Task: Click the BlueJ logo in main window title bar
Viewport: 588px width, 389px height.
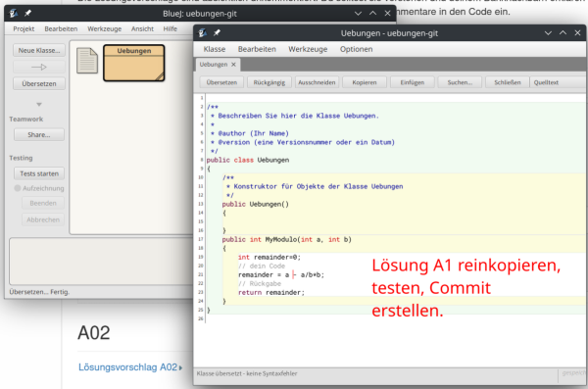Action: pyautogui.click(x=14, y=13)
